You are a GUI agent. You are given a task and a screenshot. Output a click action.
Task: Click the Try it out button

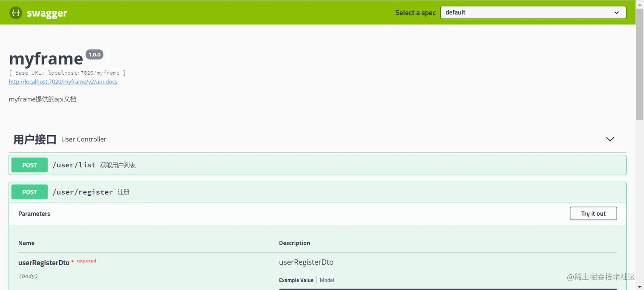[593, 214]
